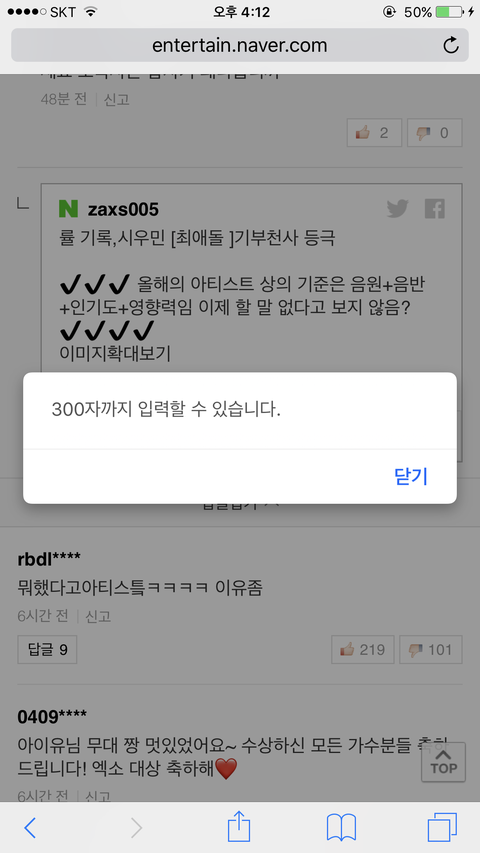480x853 pixels.
Task: Share zaxs005 comment on Facebook
Action: pyautogui.click(x=435, y=208)
